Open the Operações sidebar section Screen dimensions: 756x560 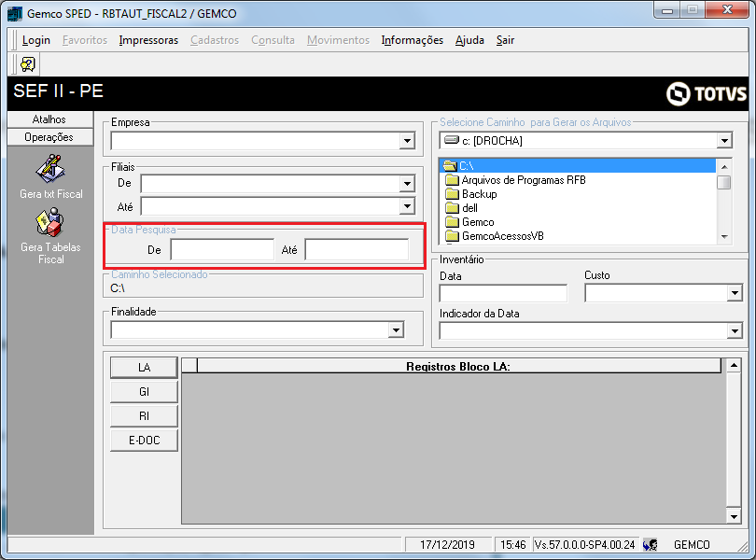pyautogui.click(x=50, y=137)
